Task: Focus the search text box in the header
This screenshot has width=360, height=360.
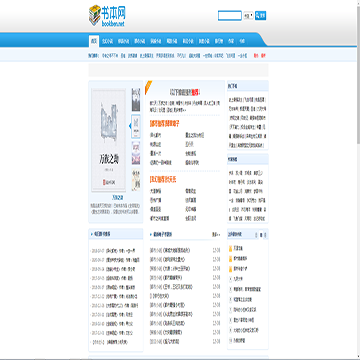Action: (x=230, y=16)
